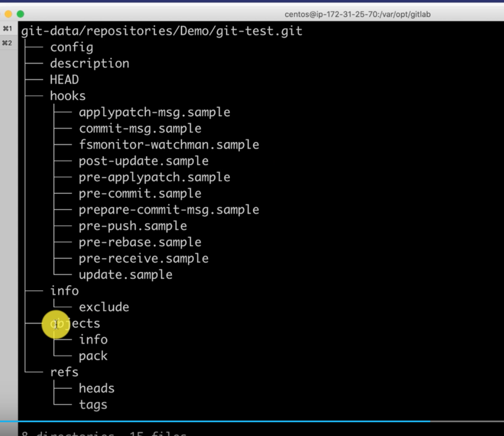Viewport: 504px width, 436px height.
Task: Click update.sample entry
Action: pos(126,275)
